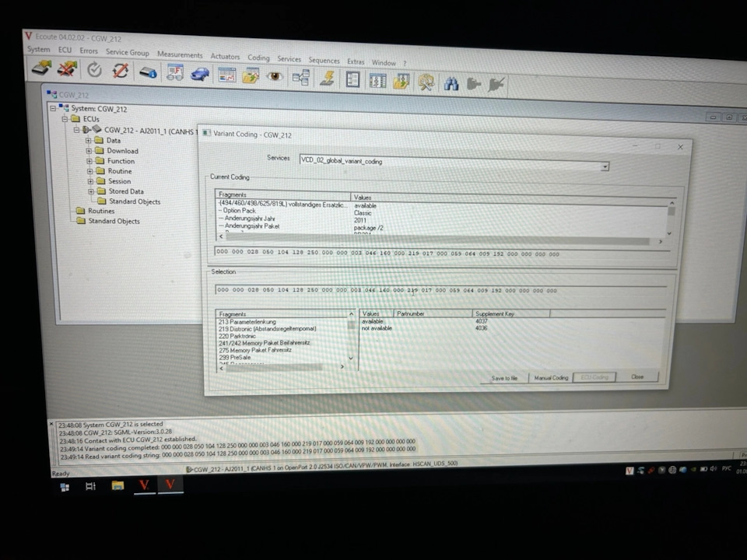The width and height of the screenshot is (747, 560).
Task: Click Current Coding vertical scrollbar down arrow
Action: point(669,233)
